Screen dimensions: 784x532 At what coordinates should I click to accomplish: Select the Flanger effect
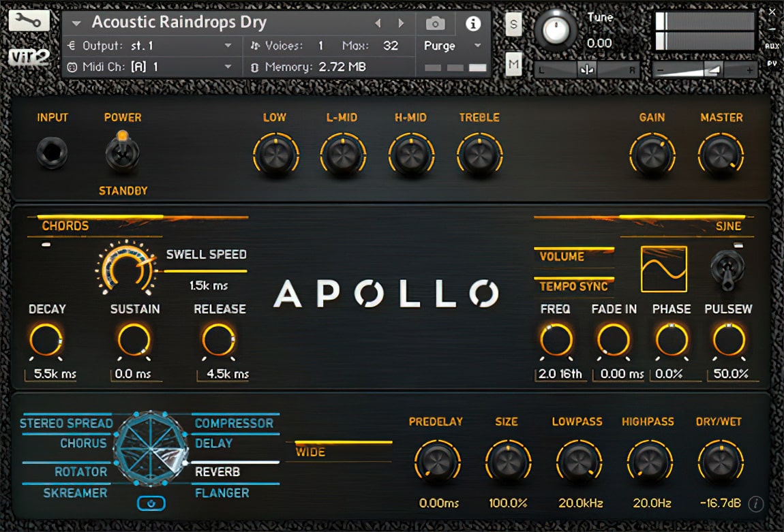[x=222, y=494]
